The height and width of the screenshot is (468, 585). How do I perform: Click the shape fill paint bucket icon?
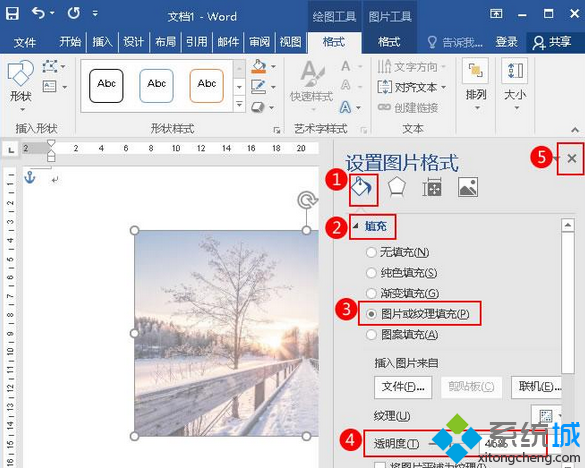(259, 67)
